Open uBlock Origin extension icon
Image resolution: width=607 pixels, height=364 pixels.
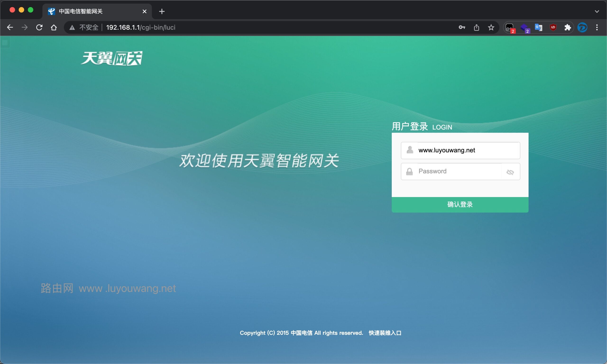tap(553, 28)
